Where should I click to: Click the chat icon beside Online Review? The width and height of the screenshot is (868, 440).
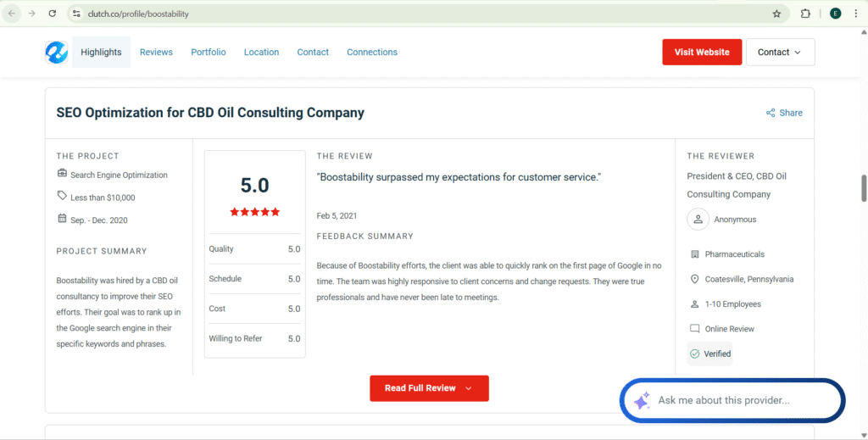(x=695, y=329)
